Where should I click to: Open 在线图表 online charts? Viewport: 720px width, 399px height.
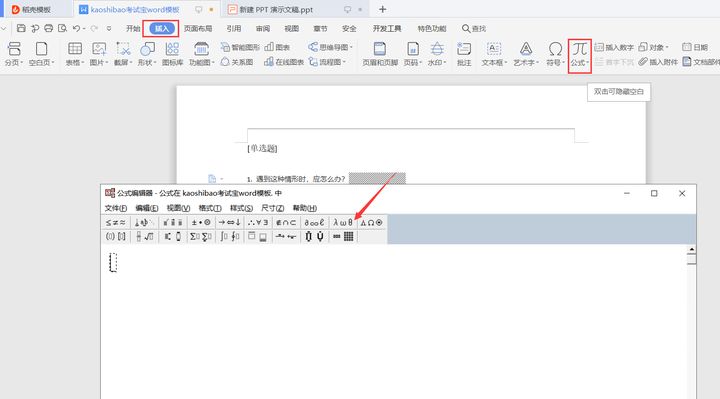click(284, 62)
